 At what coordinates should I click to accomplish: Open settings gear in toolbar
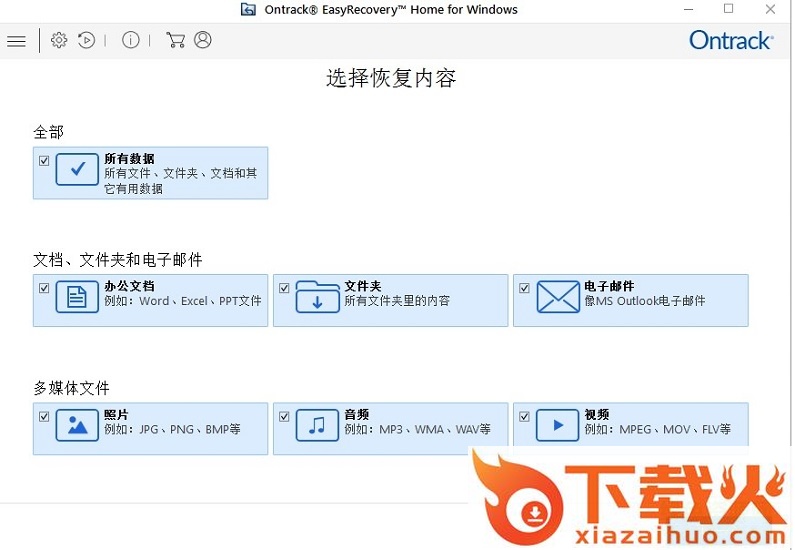point(59,40)
